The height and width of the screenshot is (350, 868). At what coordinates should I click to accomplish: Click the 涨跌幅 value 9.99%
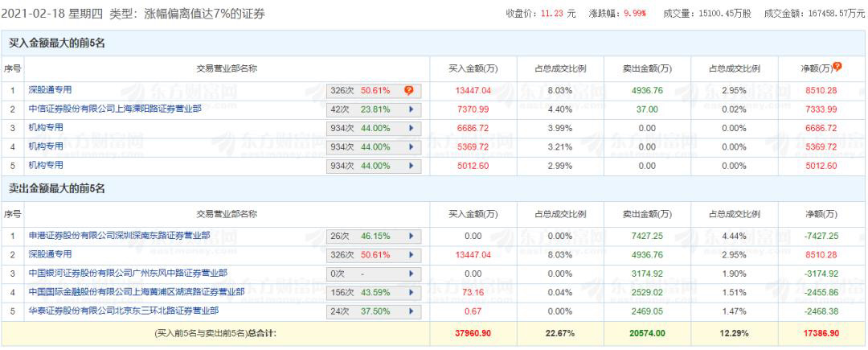[634, 14]
